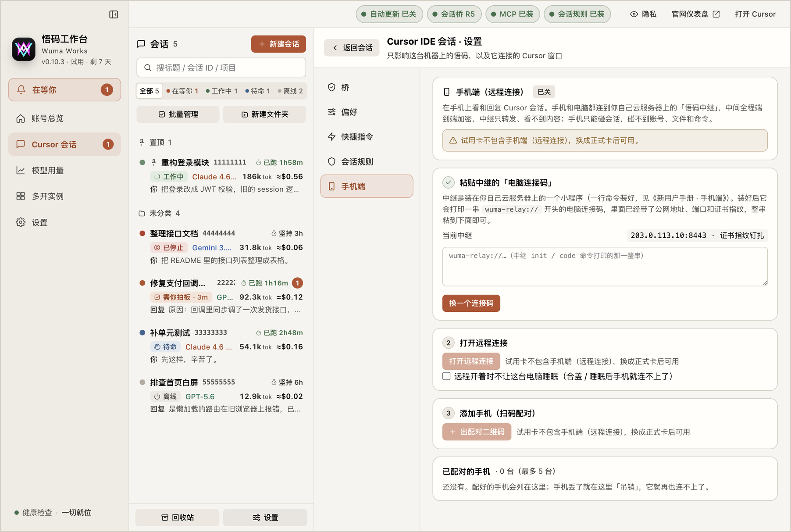This screenshot has height=532, width=791.
Task: Click the 悟码工作台 app logo
Action: [x=24, y=49]
